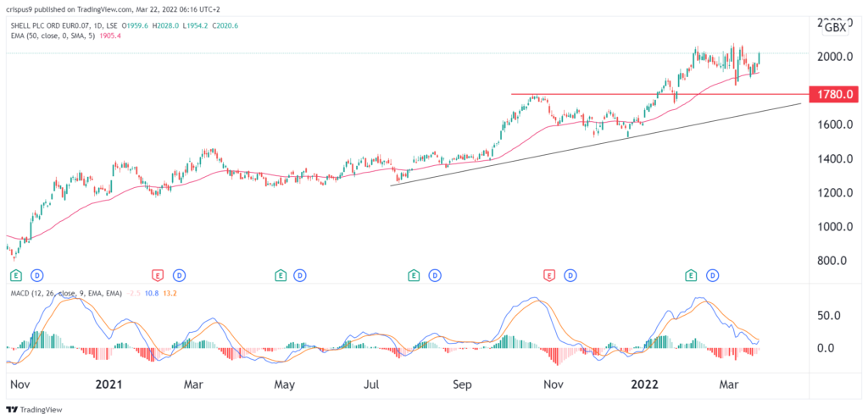Click the 2022 time axis label

click(645, 383)
